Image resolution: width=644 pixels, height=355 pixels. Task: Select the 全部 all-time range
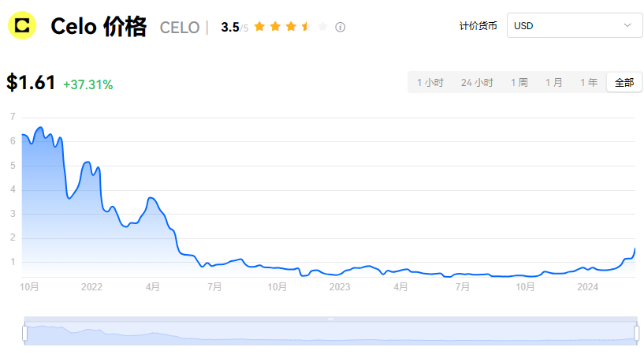coord(624,83)
